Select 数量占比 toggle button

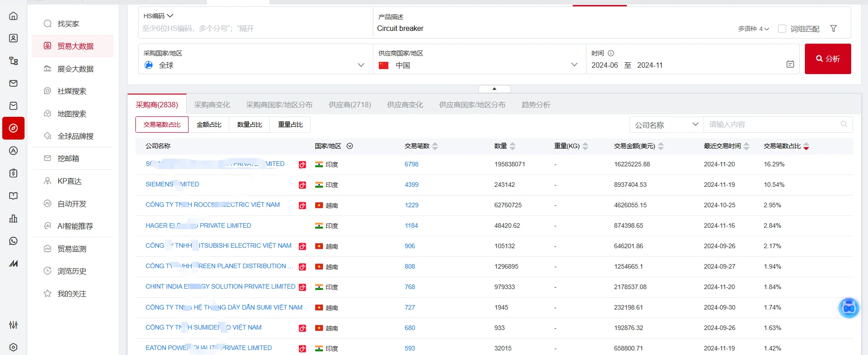point(249,125)
